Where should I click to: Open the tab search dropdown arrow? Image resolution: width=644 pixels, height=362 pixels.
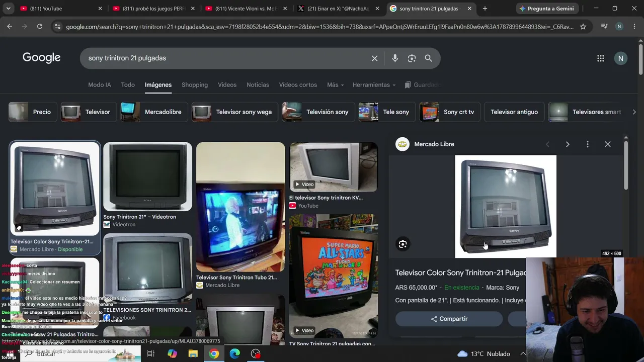click(8, 9)
